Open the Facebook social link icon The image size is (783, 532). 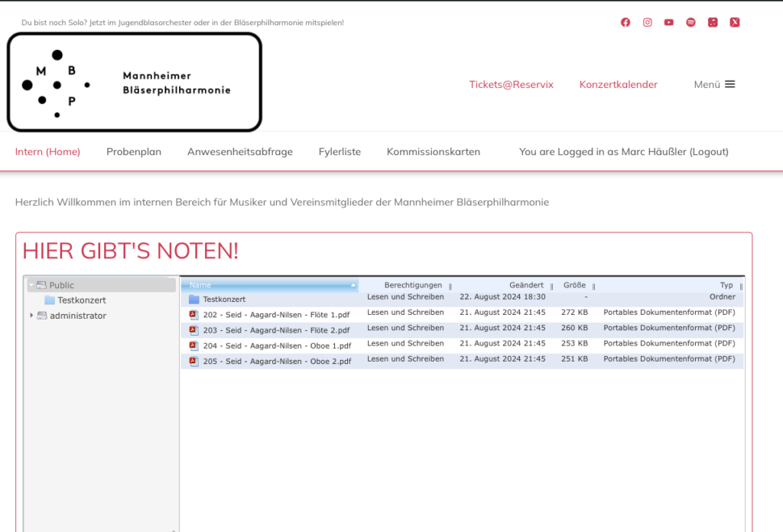[x=625, y=22]
